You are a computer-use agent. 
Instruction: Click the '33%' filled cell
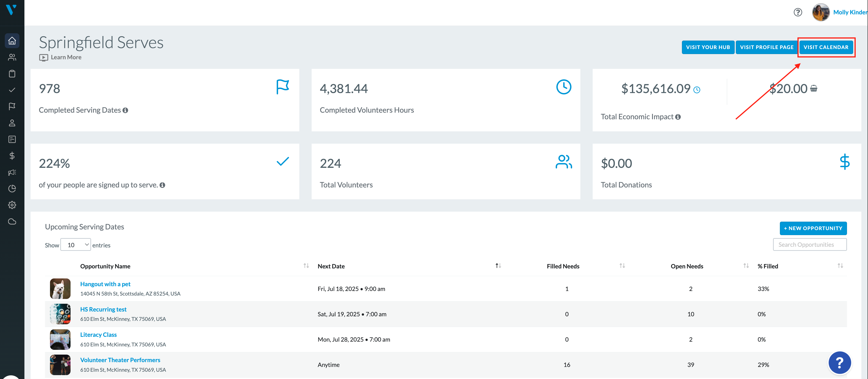tap(763, 289)
